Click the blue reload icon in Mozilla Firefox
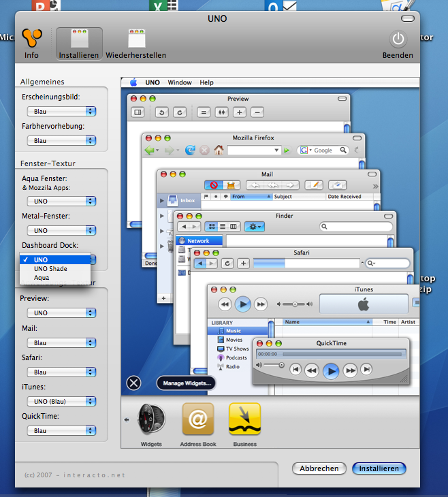This screenshot has width=448, height=497. 190,150
